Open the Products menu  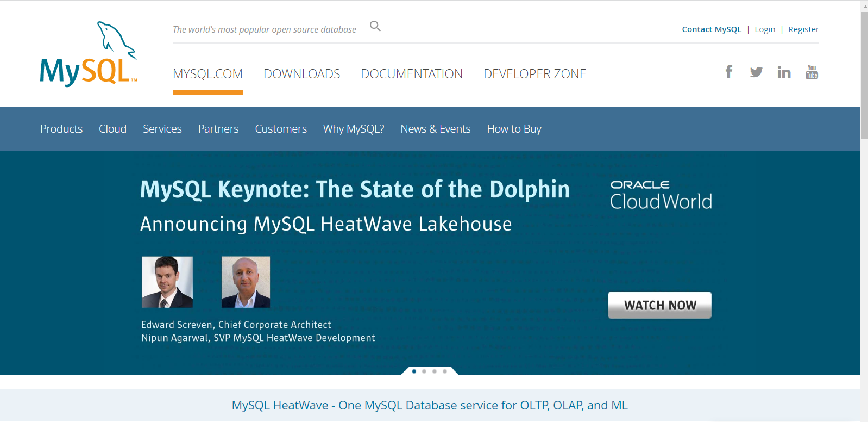(x=61, y=129)
